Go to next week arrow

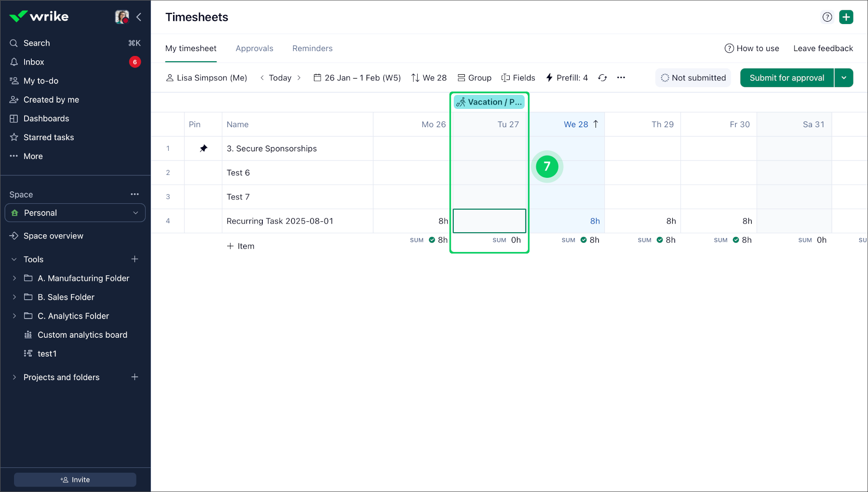click(x=299, y=78)
